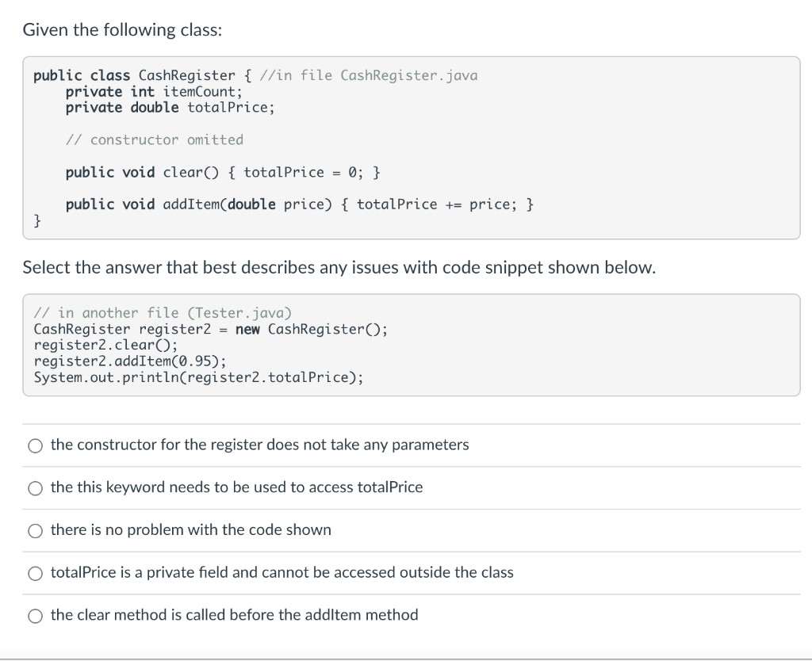Click the '// constructor omitted' comment

click(x=155, y=139)
